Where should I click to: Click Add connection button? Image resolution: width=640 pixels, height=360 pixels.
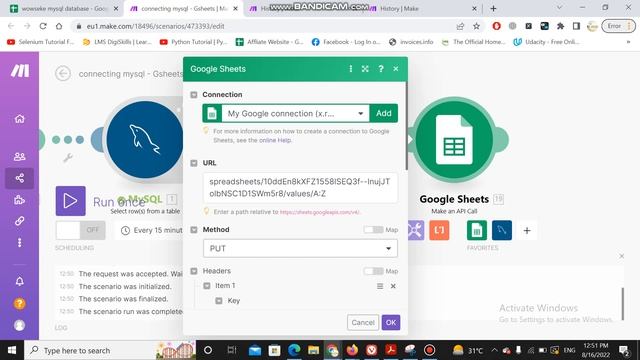tap(384, 113)
